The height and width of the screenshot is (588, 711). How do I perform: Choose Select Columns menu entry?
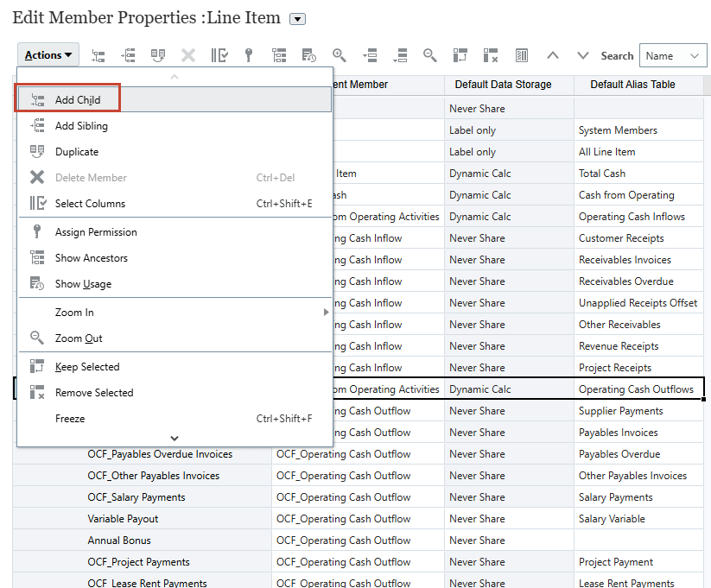tap(175, 203)
